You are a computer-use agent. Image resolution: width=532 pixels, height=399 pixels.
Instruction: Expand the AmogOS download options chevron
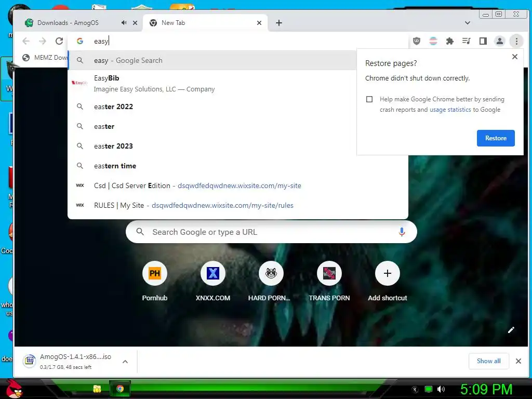[x=125, y=362]
